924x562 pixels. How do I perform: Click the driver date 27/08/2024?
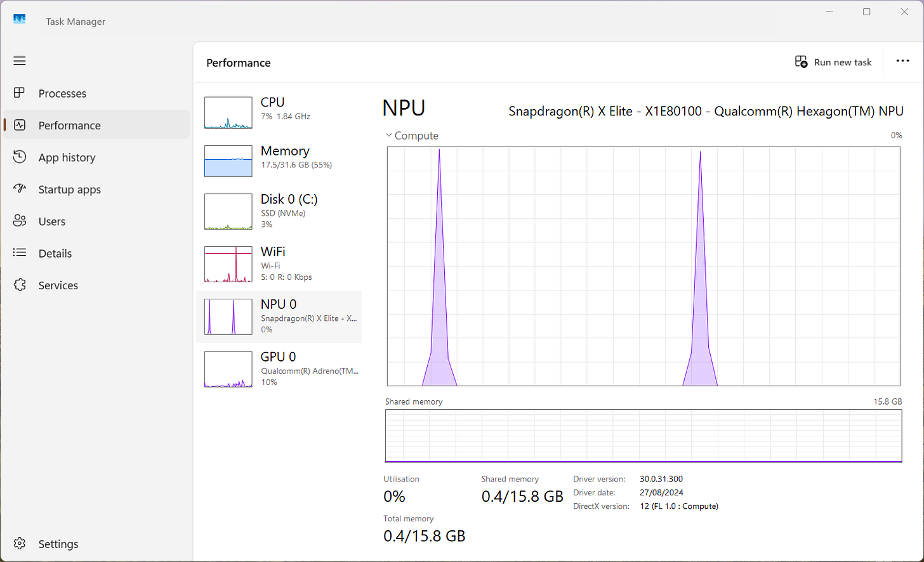661,492
